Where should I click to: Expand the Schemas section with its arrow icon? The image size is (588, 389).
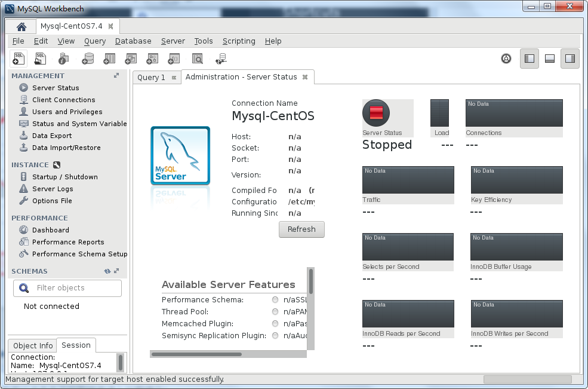(116, 271)
